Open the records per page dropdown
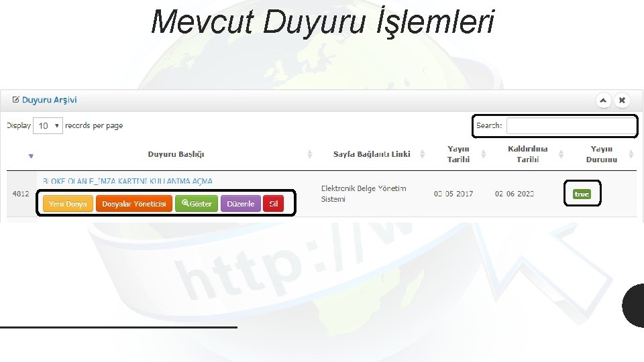The height and width of the screenshot is (362, 644). [48, 125]
